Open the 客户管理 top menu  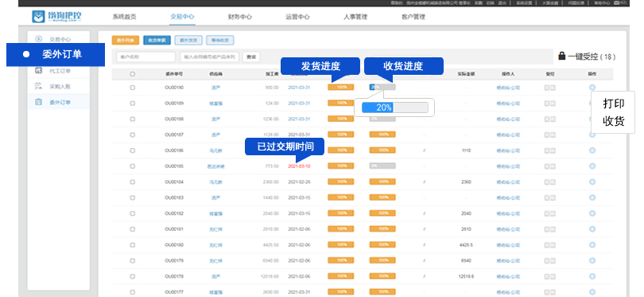(x=413, y=17)
